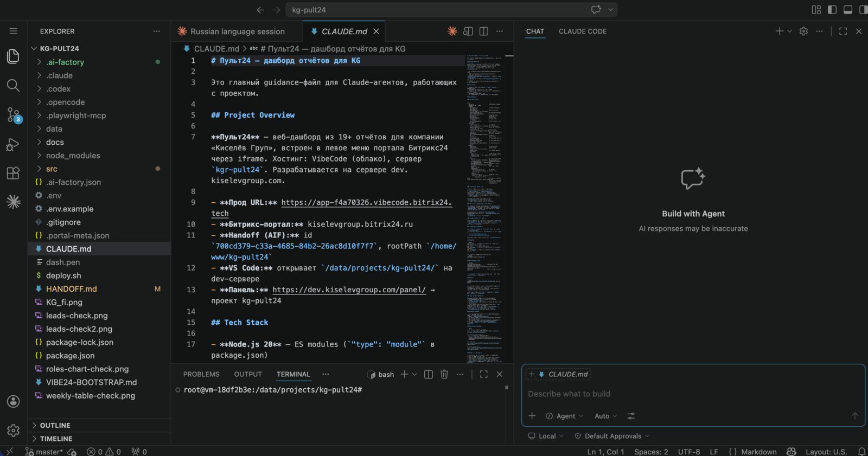Open new chat dropdown arrow

click(x=789, y=31)
